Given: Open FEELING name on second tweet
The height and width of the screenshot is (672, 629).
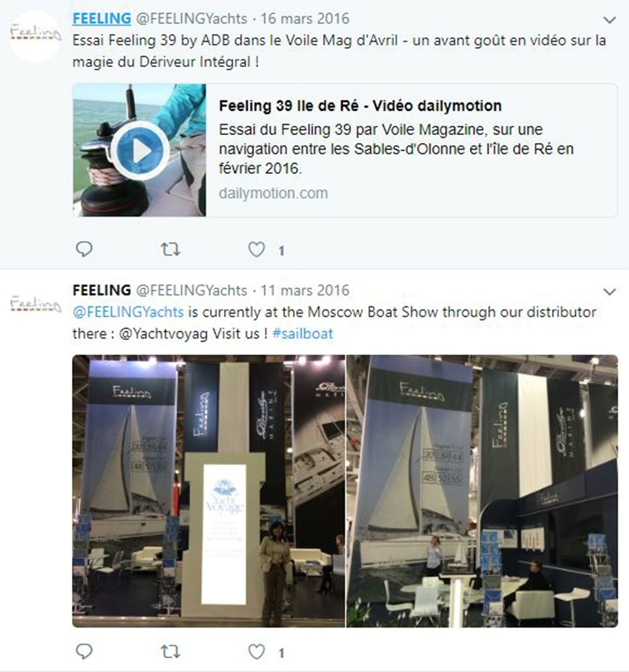Looking at the screenshot, I should click(x=102, y=290).
